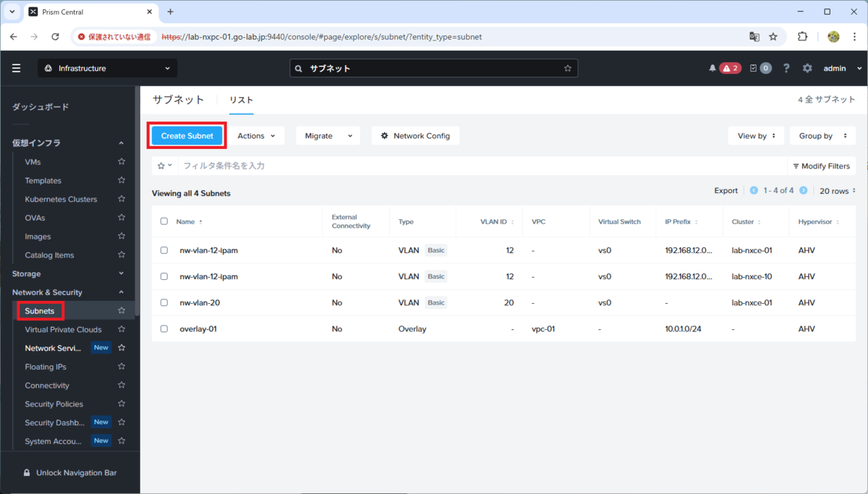868x494 pixels.
Task: Expand the Storage sidebar section
Action: (x=68, y=273)
